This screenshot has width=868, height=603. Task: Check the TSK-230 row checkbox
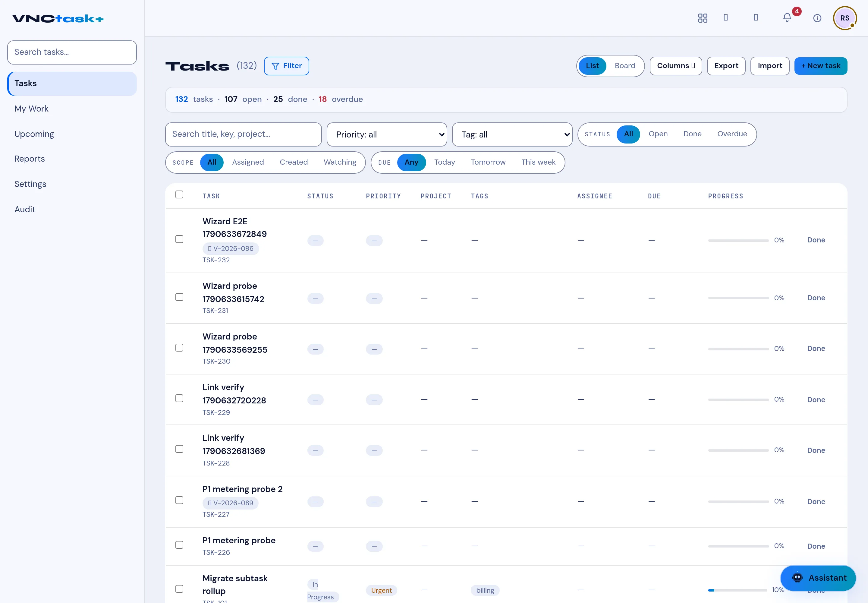pyautogui.click(x=179, y=348)
